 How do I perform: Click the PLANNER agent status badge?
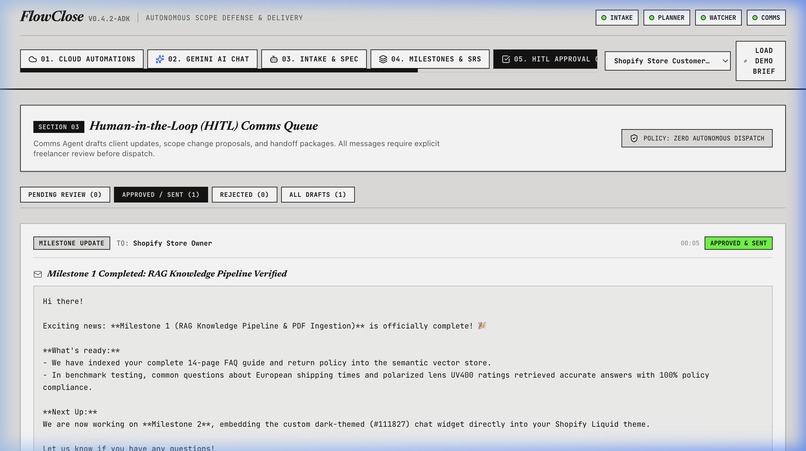[x=666, y=17]
